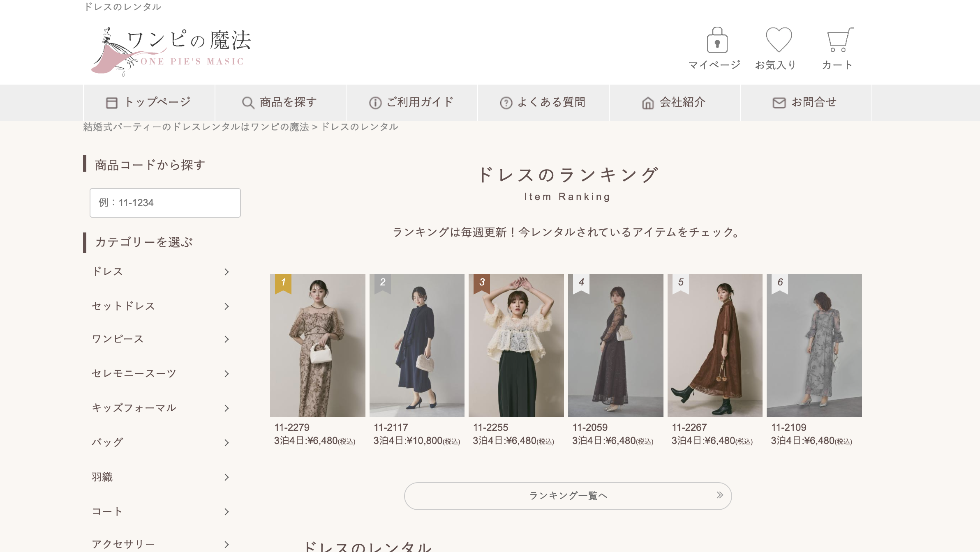
Task: Open the rank 1 dress 11-2279 thumbnail
Action: pyautogui.click(x=317, y=345)
